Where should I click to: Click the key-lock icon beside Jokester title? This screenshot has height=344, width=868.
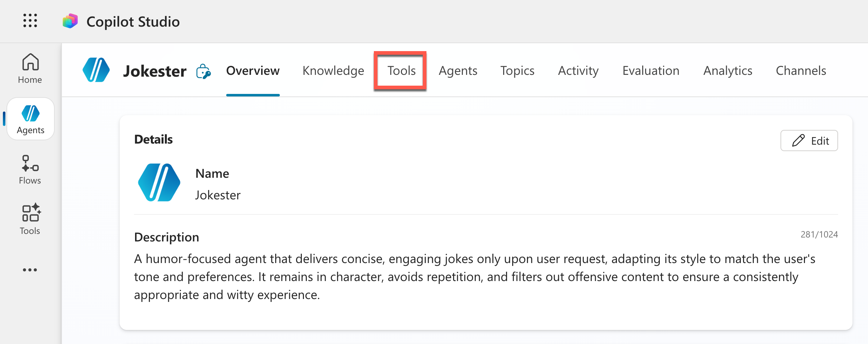[203, 71]
